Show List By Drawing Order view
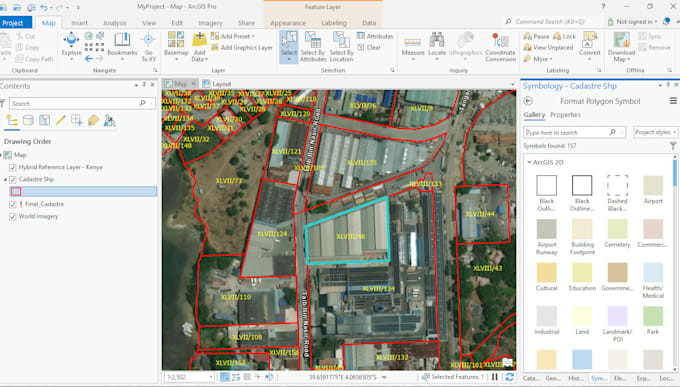Screen dimensions: 680x387 [12, 121]
